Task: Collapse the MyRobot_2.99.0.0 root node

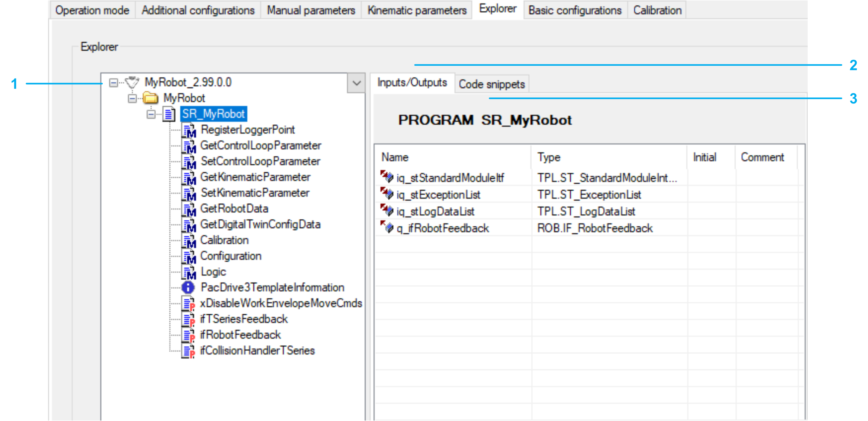Action: point(114,82)
